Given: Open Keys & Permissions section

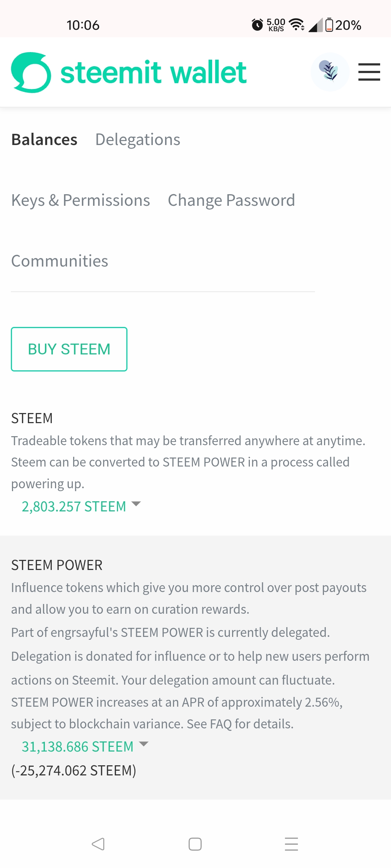Looking at the screenshot, I should [80, 200].
